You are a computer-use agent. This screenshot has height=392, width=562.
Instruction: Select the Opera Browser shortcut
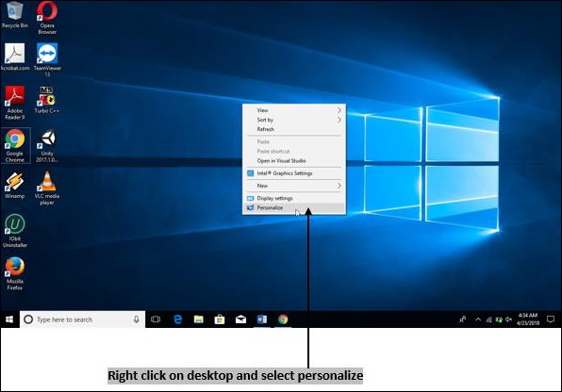point(47,18)
